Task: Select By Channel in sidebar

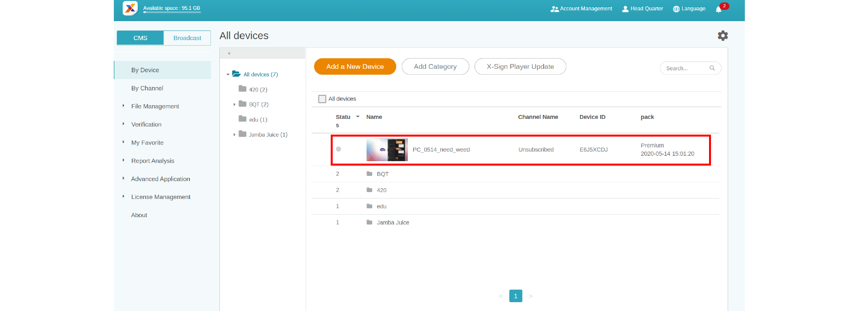Action: (x=147, y=88)
